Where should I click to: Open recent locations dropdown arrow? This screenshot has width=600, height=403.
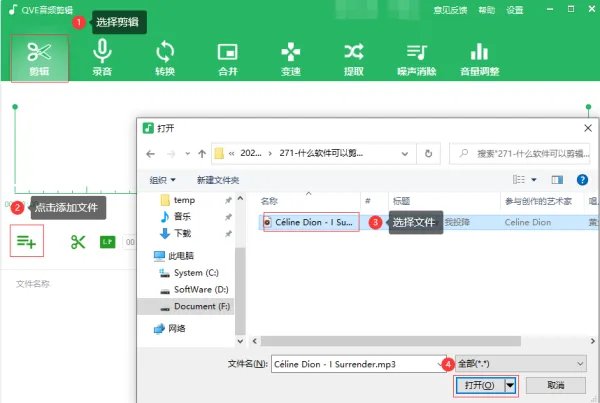188,154
